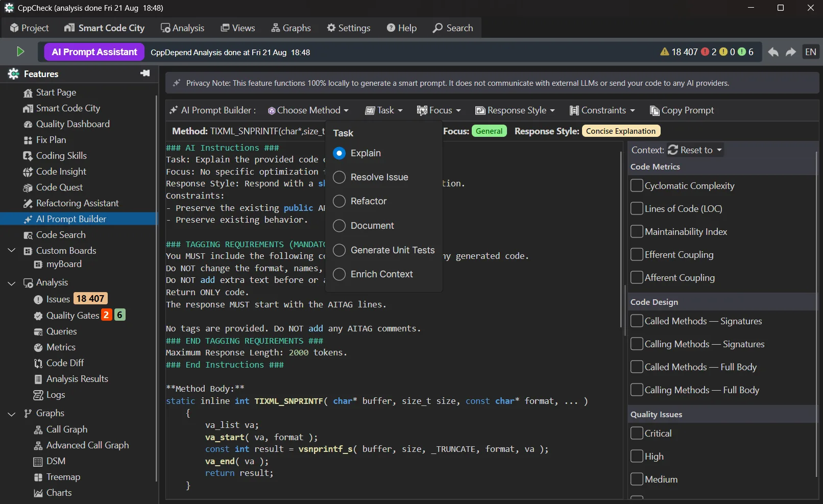823x504 pixels.
Task: Select the Document task radio button
Action: pos(339,226)
